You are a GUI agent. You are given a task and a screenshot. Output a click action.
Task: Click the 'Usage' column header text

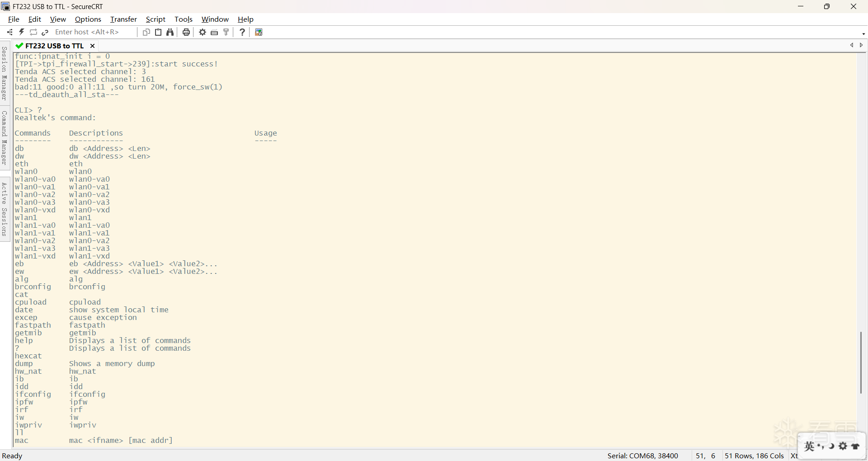click(x=266, y=133)
